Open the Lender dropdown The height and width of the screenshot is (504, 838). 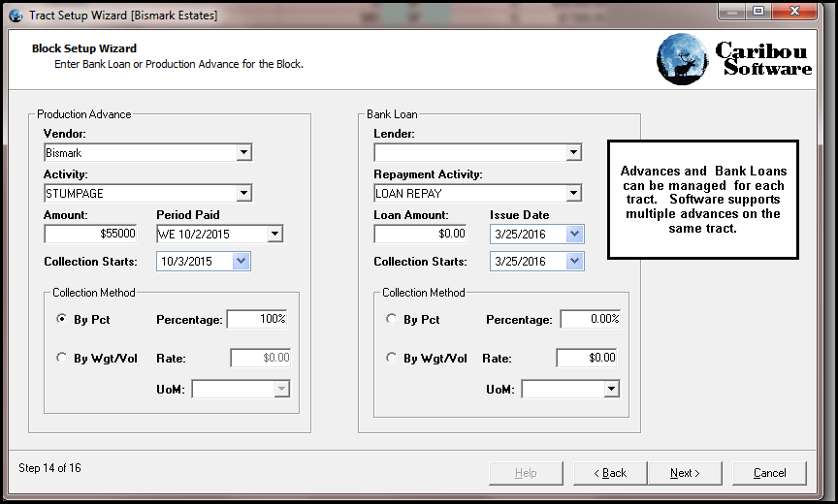573,153
